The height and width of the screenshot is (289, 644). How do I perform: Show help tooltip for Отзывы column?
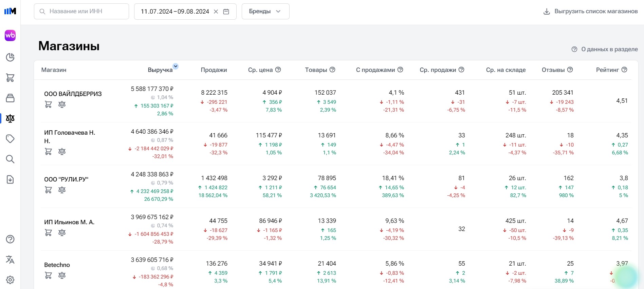pos(570,70)
